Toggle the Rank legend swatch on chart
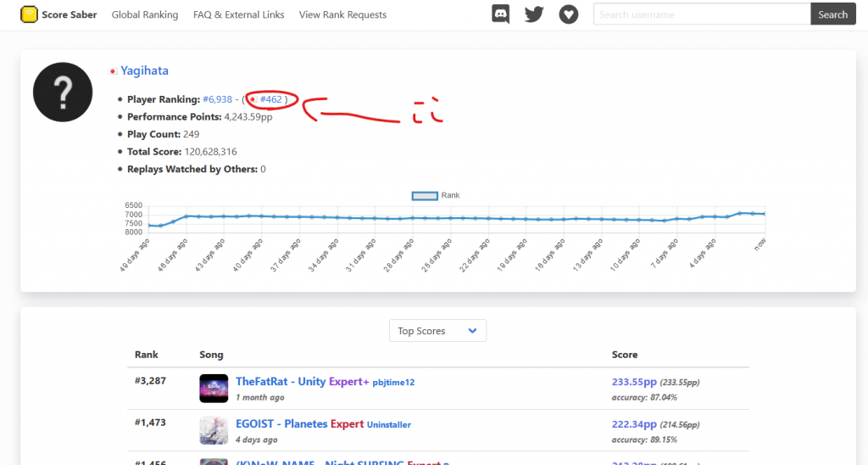The image size is (868, 465). (425, 196)
